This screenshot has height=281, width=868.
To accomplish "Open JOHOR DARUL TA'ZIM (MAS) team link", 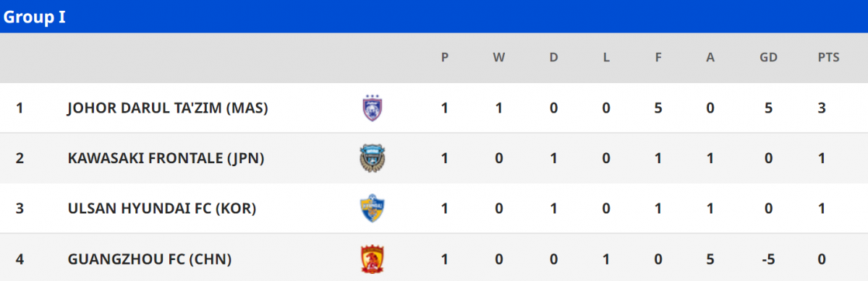I will point(168,108).
